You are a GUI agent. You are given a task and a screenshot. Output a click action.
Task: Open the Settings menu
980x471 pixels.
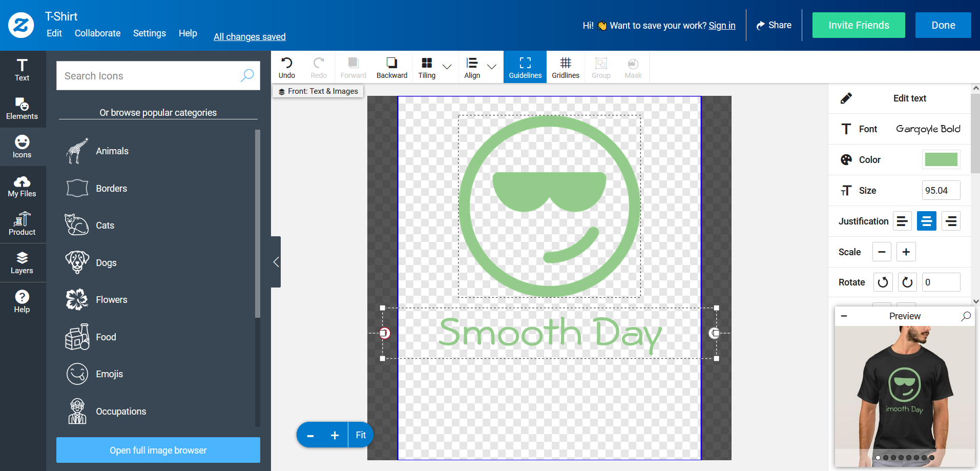pos(149,33)
